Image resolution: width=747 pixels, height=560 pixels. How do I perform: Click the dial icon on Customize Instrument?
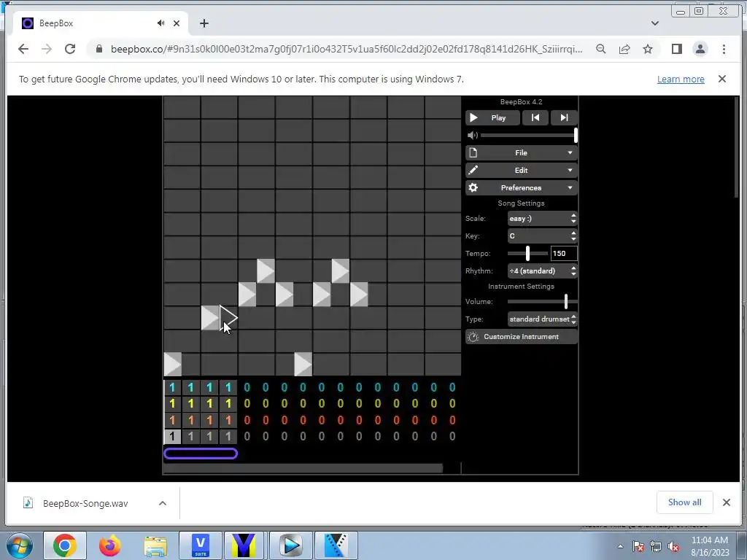coord(473,337)
